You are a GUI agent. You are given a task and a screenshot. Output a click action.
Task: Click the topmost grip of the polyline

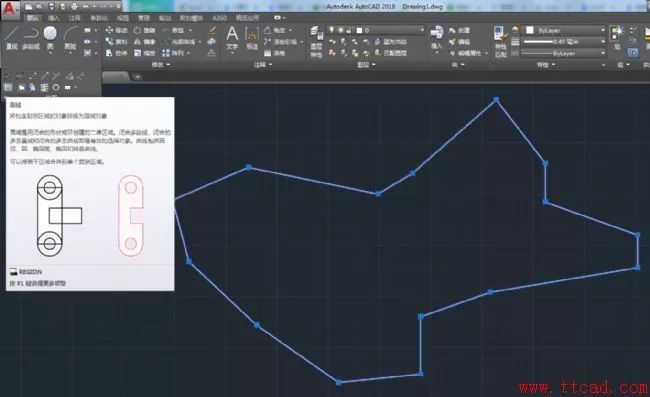point(496,100)
